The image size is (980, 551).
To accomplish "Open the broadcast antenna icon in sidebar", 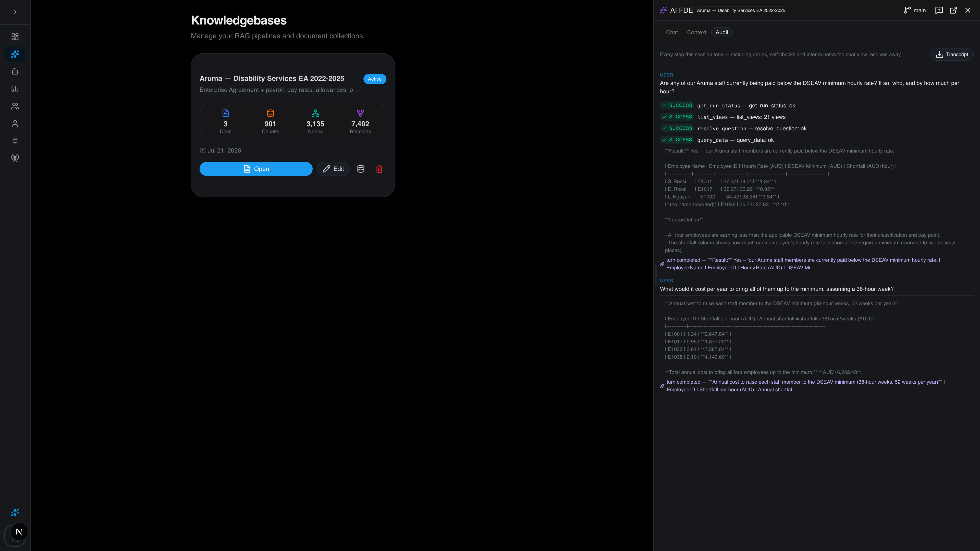I will [x=15, y=158].
